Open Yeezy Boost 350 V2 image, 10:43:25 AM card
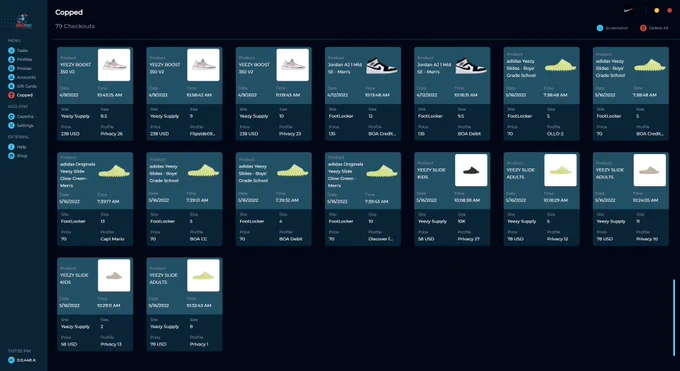Viewport: 680px width, 371px height. point(114,65)
